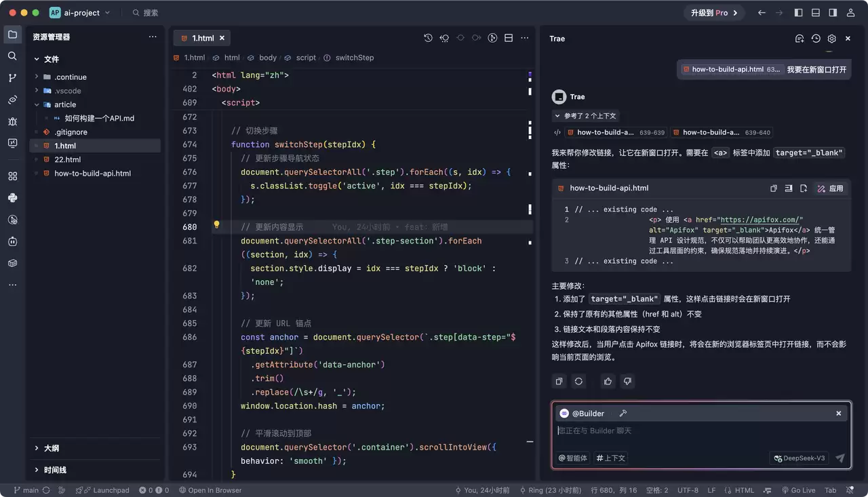Click the script breadcrumb item

point(306,58)
